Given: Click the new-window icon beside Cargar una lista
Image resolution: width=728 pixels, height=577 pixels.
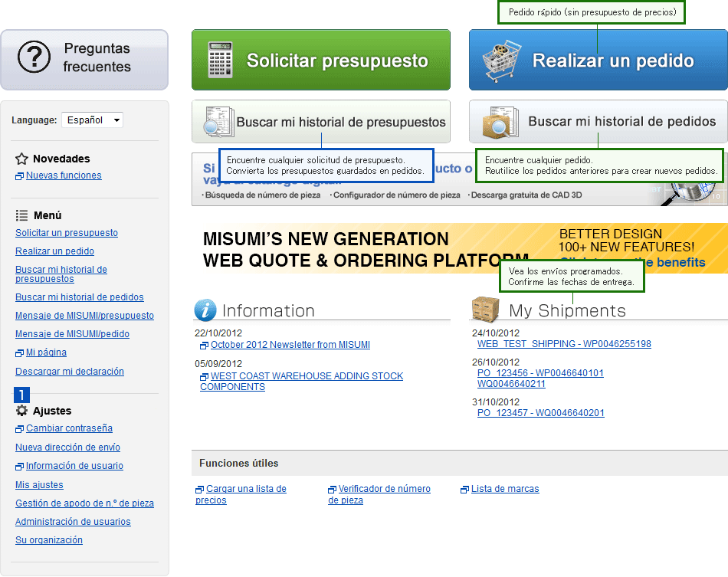Looking at the screenshot, I should click(x=200, y=490).
